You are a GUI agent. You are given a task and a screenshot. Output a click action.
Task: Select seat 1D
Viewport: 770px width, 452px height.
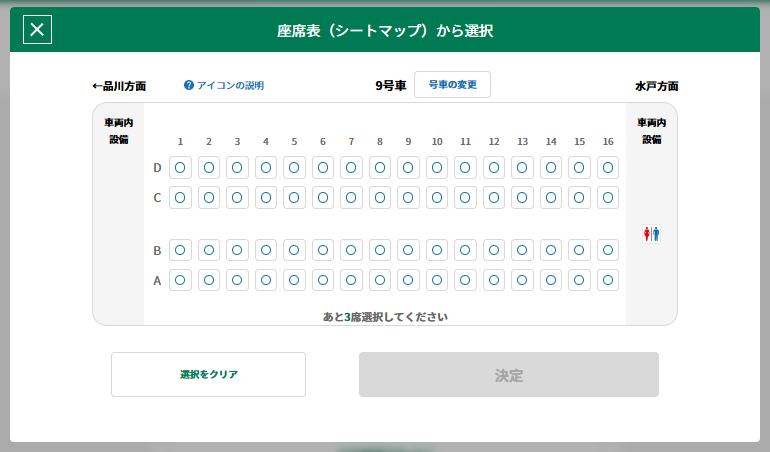(x=180, y=168)
